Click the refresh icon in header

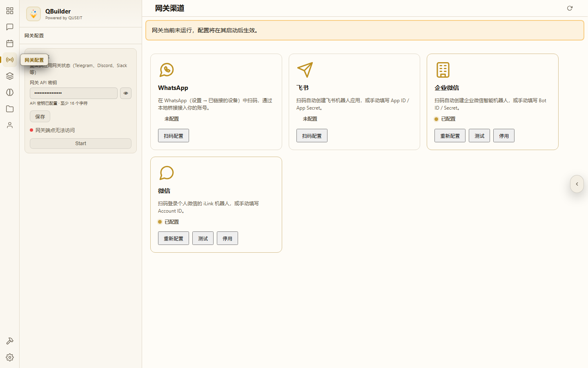570,8
